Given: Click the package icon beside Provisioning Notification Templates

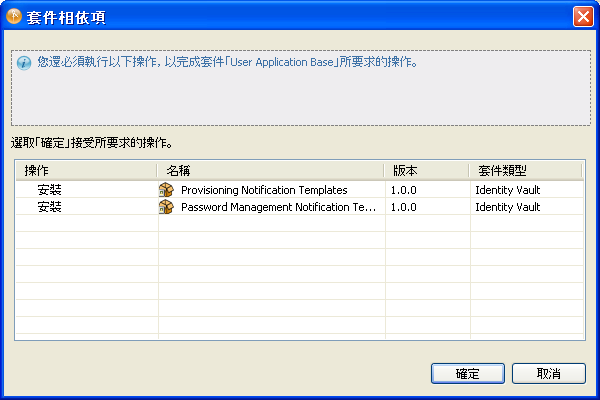Looking at the screenshot, I should pyautogui.click(x=166, y=190).
